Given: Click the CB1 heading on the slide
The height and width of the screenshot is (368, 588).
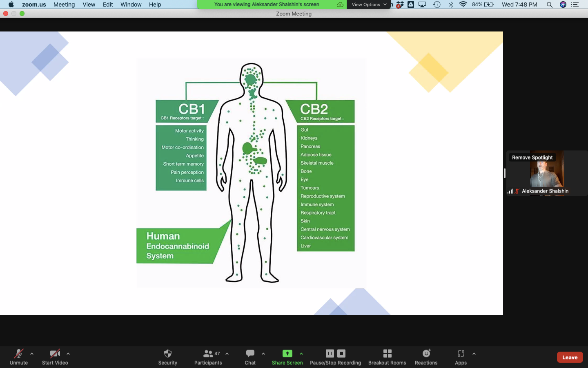Looking at the screenshot, I should (192, 109).
